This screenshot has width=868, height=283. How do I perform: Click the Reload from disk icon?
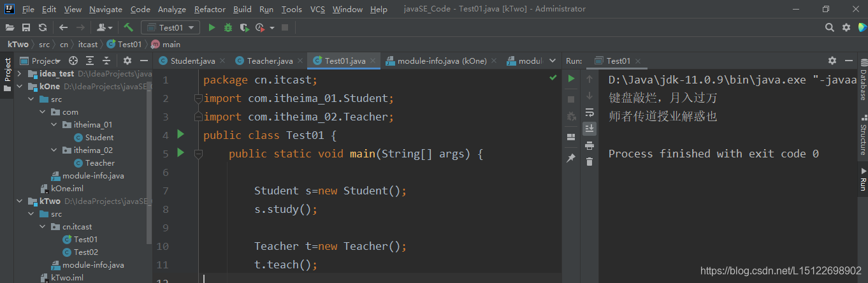(43, 27)
